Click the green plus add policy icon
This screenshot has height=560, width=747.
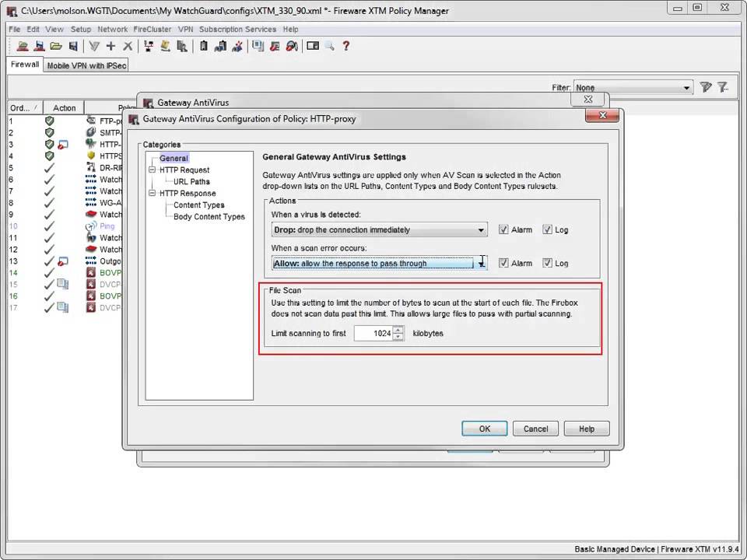110,46
